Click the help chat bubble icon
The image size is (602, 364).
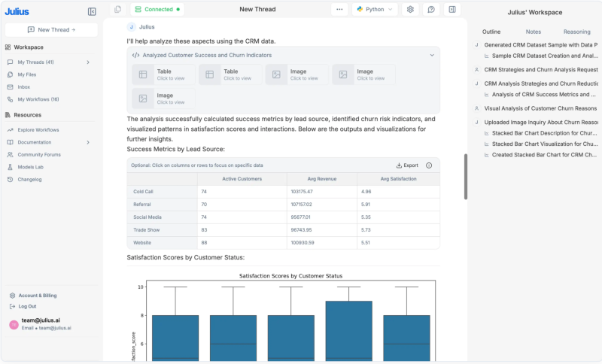click(431, 10)
